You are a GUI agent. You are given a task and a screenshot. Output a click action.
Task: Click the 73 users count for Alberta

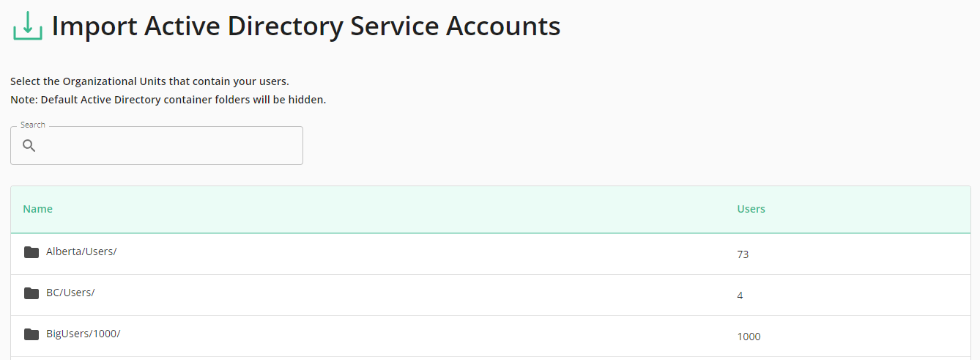pos(743,254)
